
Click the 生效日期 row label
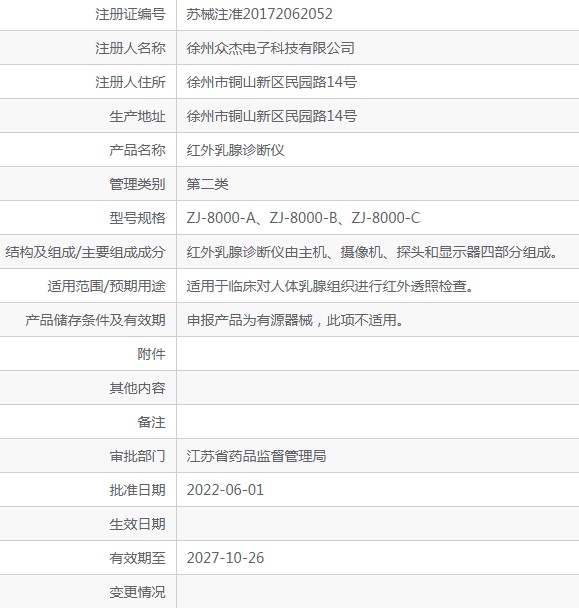point(137,524)
